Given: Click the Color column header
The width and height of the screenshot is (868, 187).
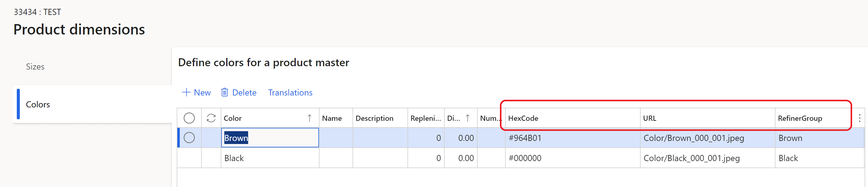Looking at the screenshot, I should click(270, 118).
